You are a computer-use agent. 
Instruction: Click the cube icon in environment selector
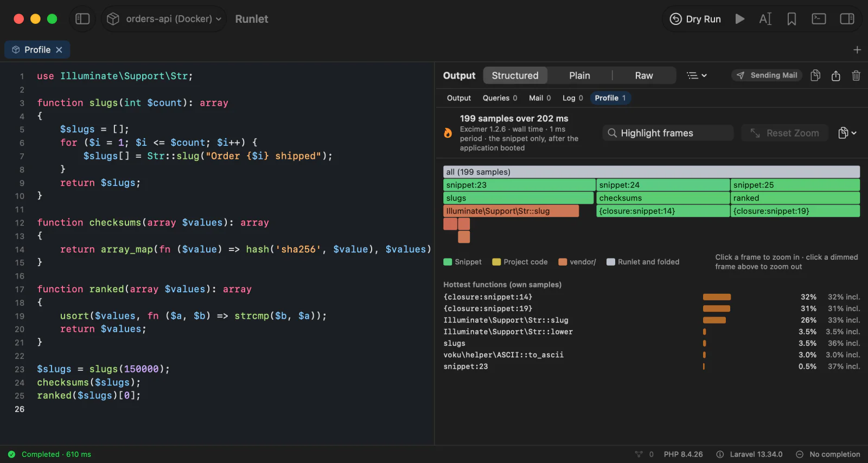tap(113, 19)
